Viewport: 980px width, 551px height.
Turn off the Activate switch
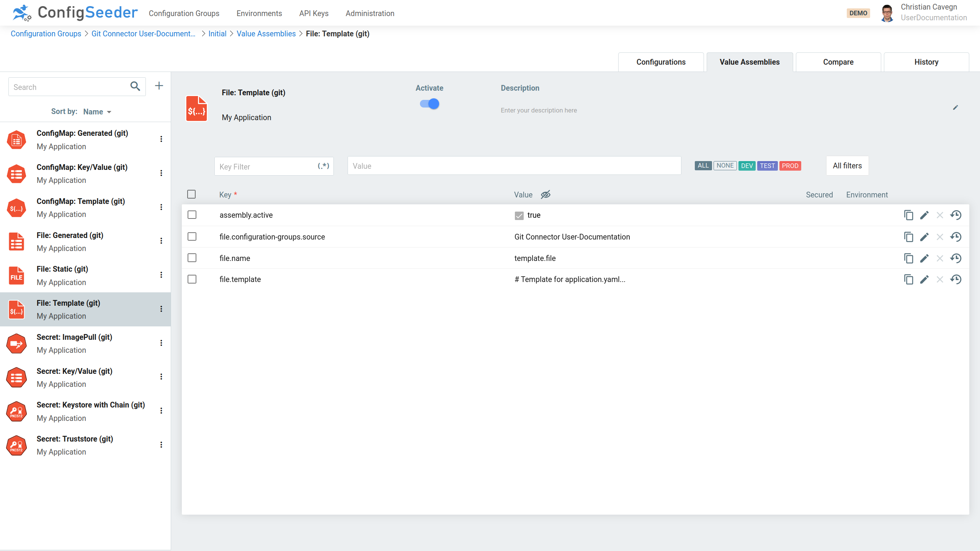click(x=430, y=104)
